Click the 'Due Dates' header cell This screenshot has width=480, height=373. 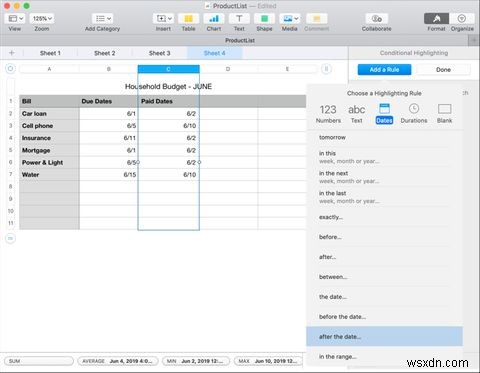109,101
